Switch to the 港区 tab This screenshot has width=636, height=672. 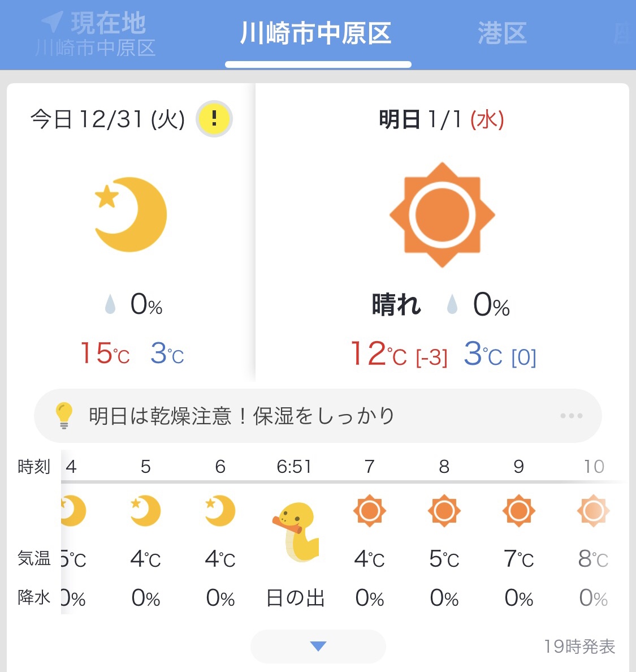[x=502, y=33]
